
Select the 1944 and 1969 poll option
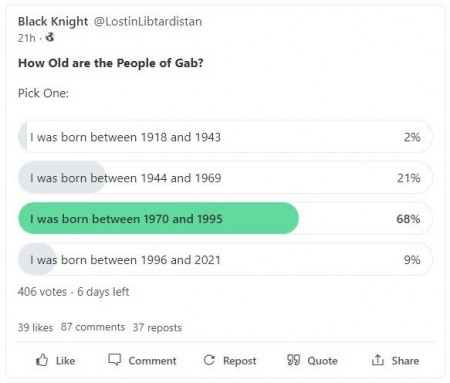(x=225, y=178)
